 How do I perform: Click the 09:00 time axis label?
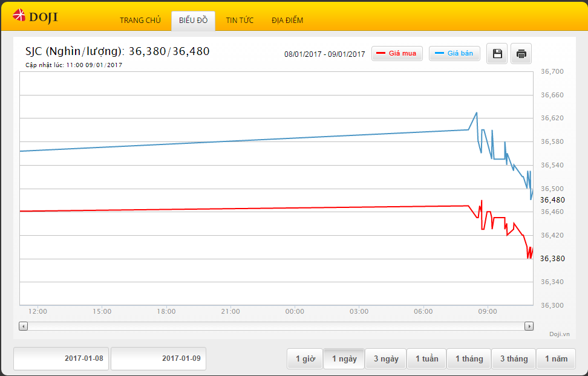coord(488,311)
